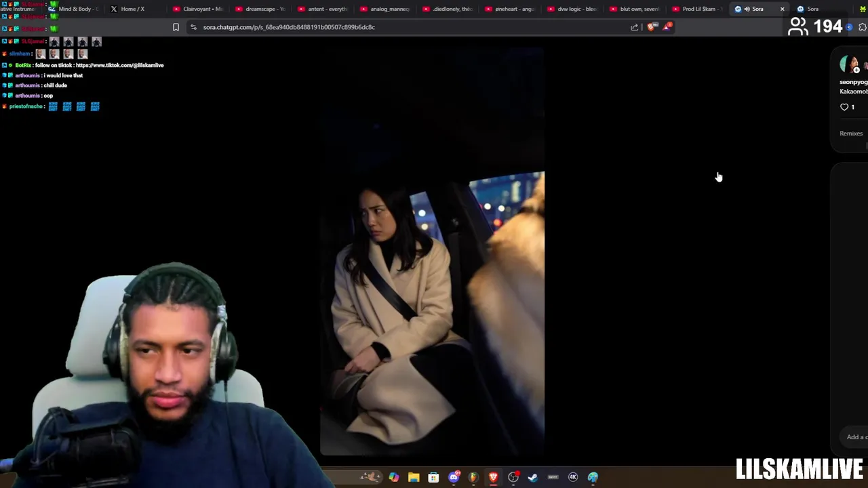Click slimham username in chat overlay
Image resolution: width=868 pixels, height=488 pixels.
[20, 54]
